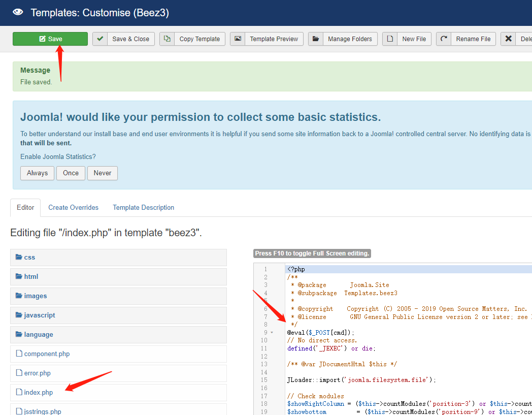Click the 'Enable Joomla Statistics?' text
The image size is (532, 415).
[58, 156]
